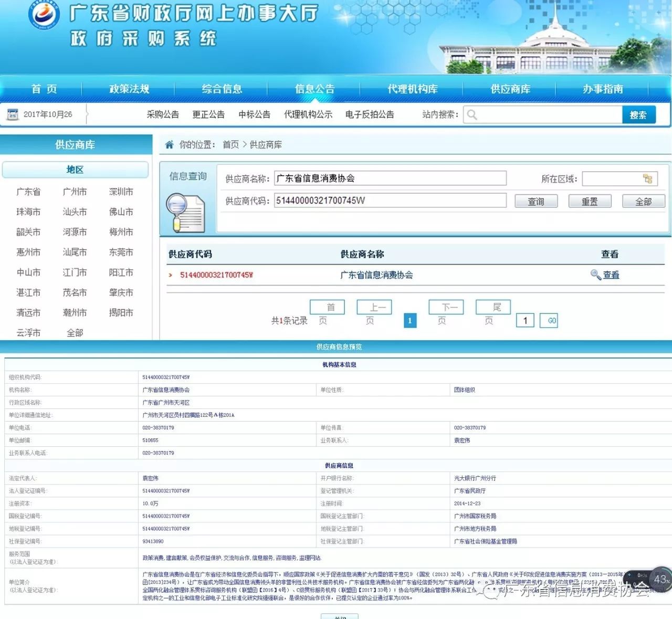Go to 采购公告 submenu link
672x619 pixels.
coord(163,114)
